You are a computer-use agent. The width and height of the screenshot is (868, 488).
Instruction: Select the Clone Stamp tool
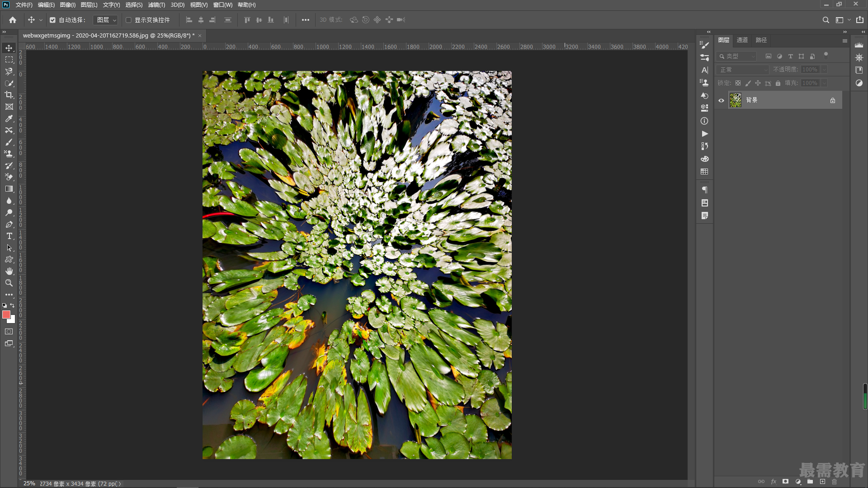pyautogui.click(x=9, y=154)
